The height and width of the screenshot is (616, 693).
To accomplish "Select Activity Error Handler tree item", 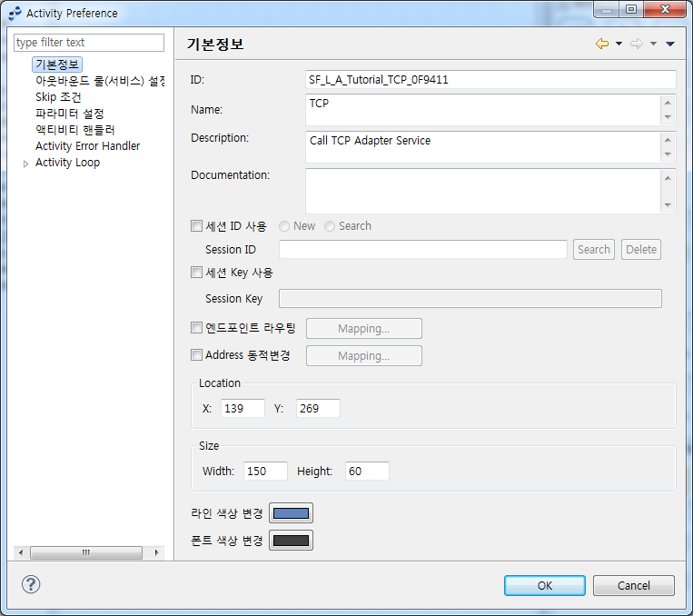I will [87, 146].
